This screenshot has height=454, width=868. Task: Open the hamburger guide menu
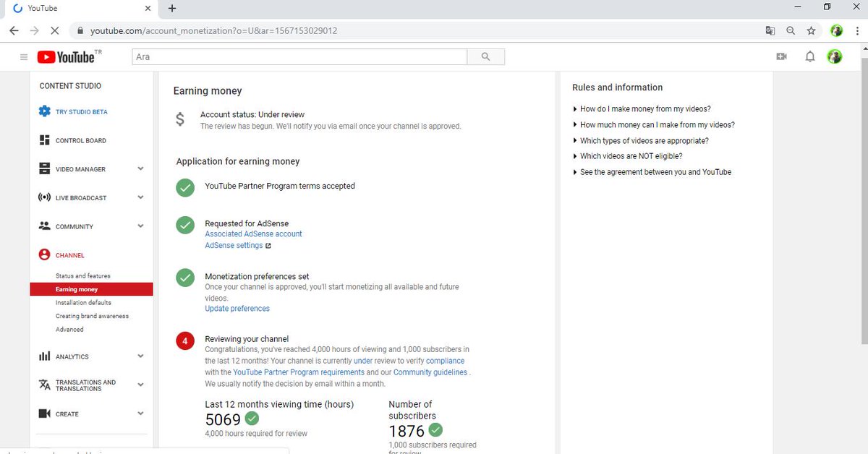tap(24, 57)
